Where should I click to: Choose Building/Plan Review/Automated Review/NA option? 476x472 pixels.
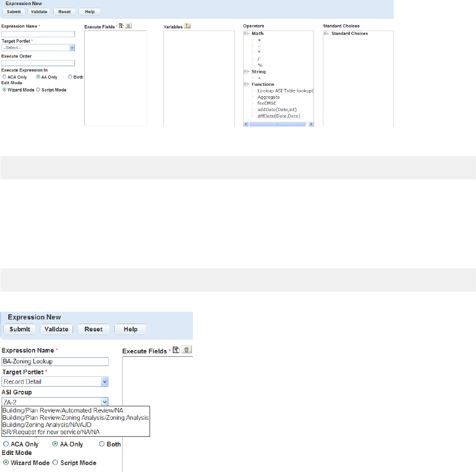tap(63, 410)
